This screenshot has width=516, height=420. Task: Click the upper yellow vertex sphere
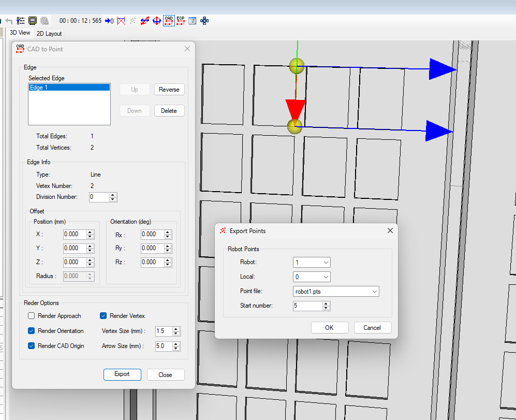(x=297, y=66)
